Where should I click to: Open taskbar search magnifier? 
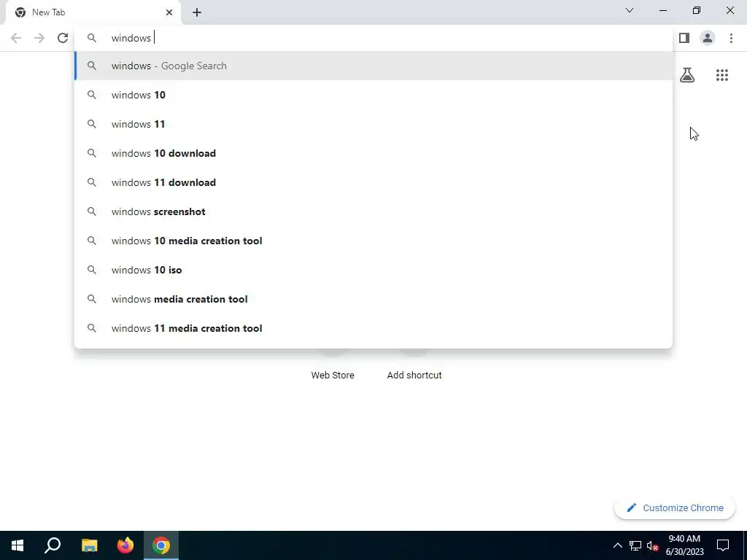point(53,545)
